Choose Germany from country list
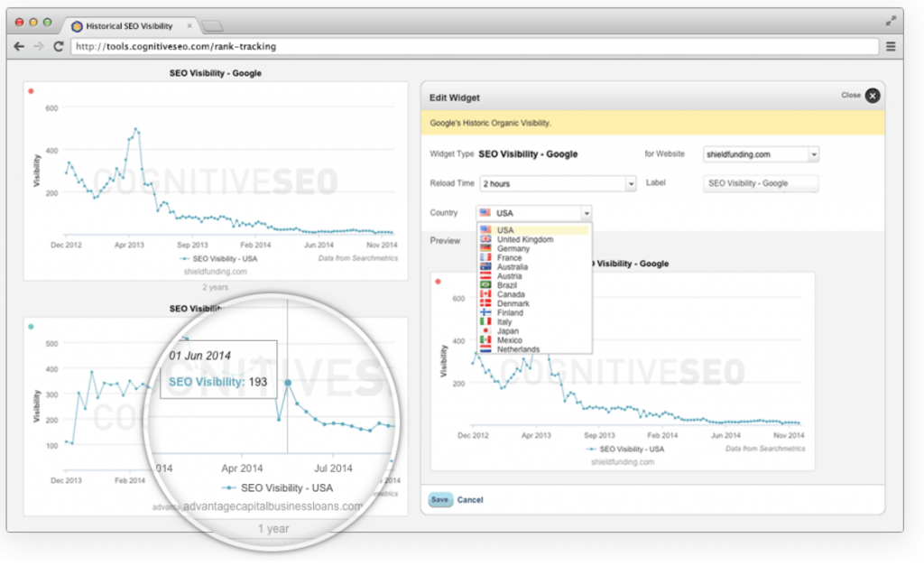This screenshot has width=924, height=566. (x=534, y=249)
